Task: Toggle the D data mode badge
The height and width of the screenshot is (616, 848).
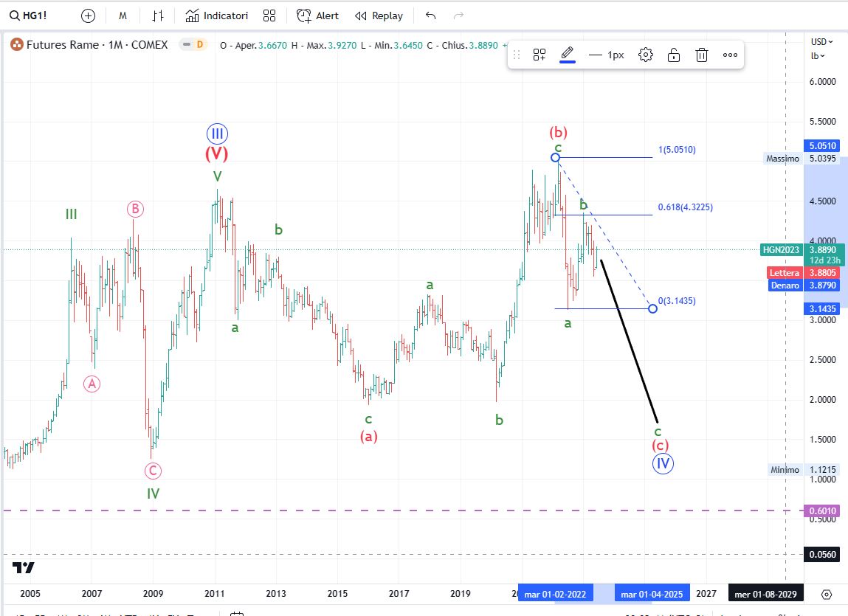Action: [199, 45]
